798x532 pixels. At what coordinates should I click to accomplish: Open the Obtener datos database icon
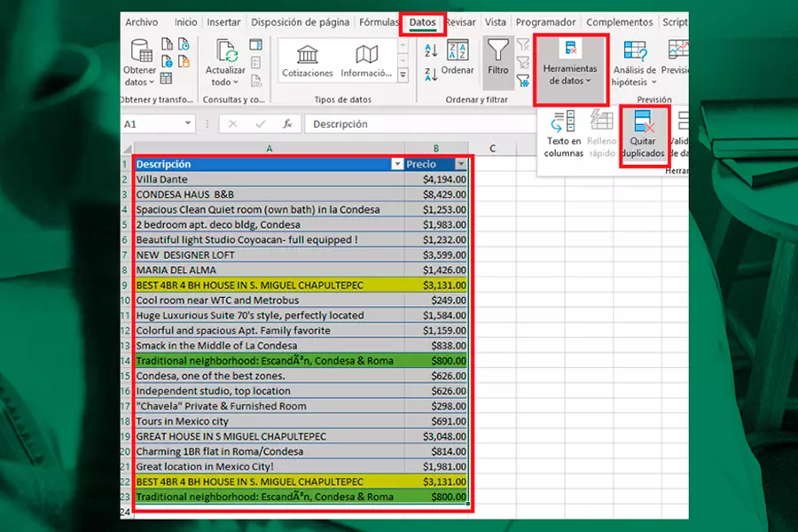(x=141, y=51)
